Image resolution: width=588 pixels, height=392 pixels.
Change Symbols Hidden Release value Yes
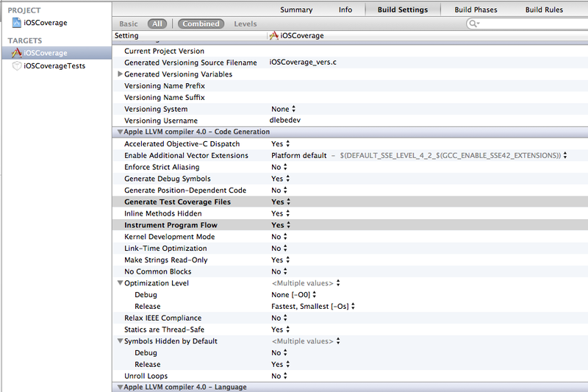281,364
